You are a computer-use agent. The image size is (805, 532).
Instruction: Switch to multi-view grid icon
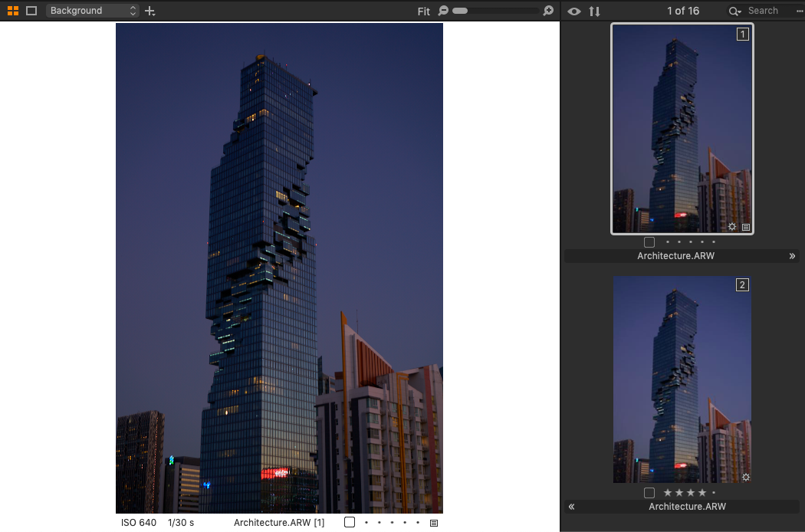(13, 11)
